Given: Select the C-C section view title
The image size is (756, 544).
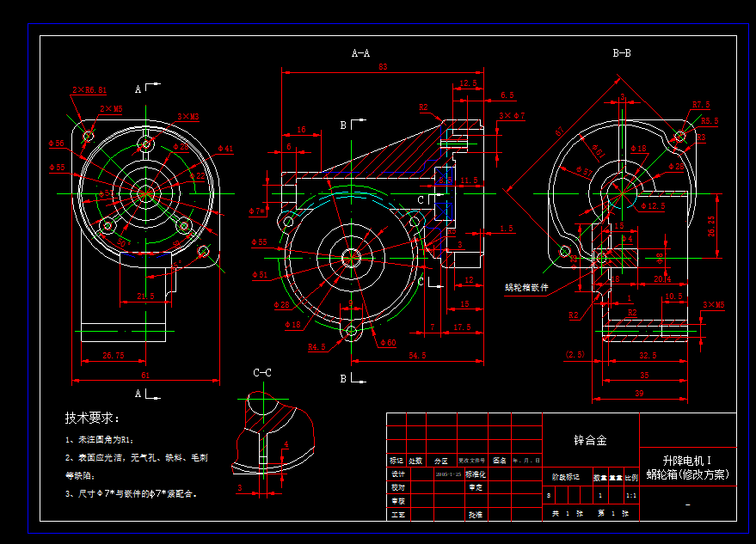Looking at the screenshot, I should [x=262, y=372].
